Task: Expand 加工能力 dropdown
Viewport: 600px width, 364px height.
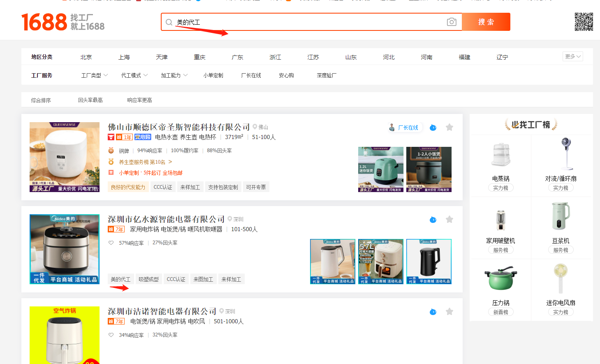Action: (x=174, y=75)
